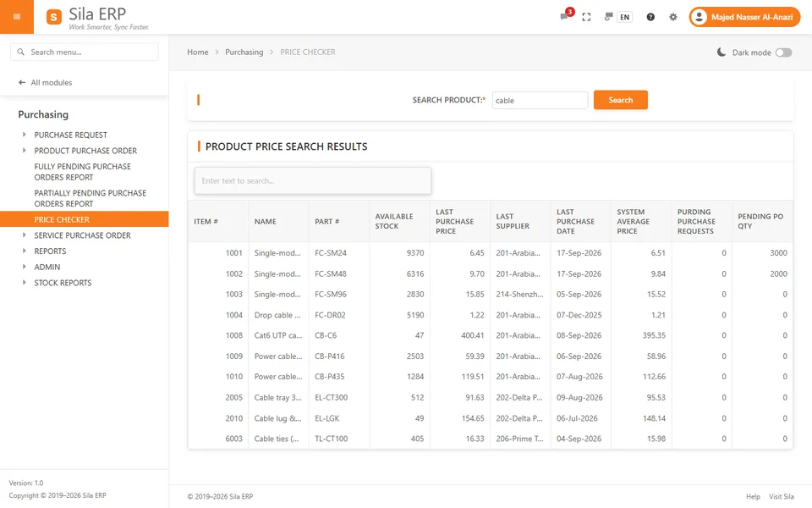Click Cat6 UTP cable name cell
812x508 pixels.
tap(278, 335)
